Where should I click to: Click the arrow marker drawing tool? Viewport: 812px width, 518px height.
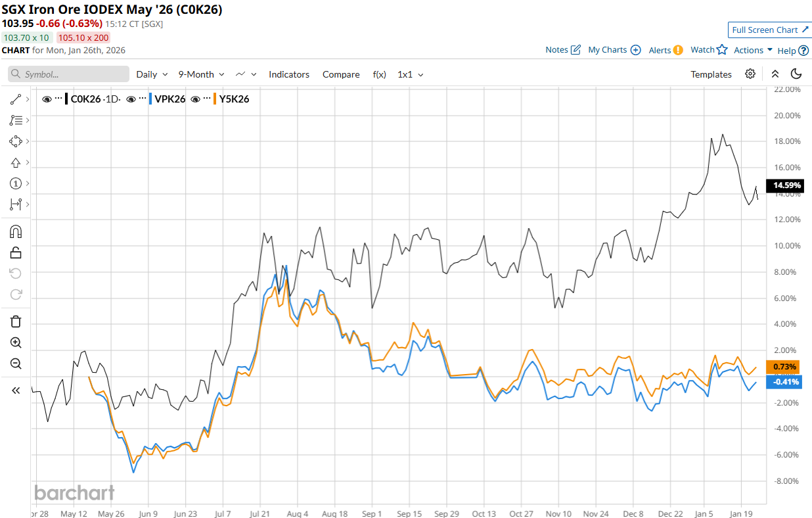16,162
